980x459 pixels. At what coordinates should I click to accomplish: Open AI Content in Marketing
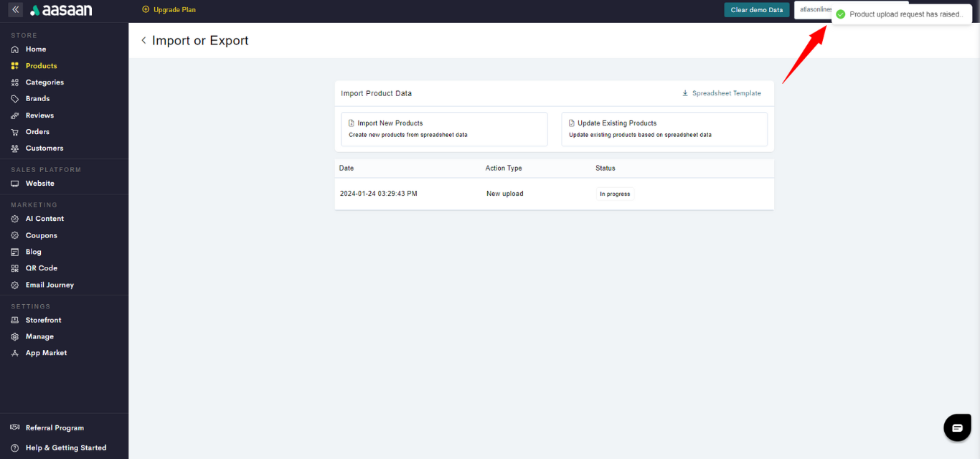(44, 219)
